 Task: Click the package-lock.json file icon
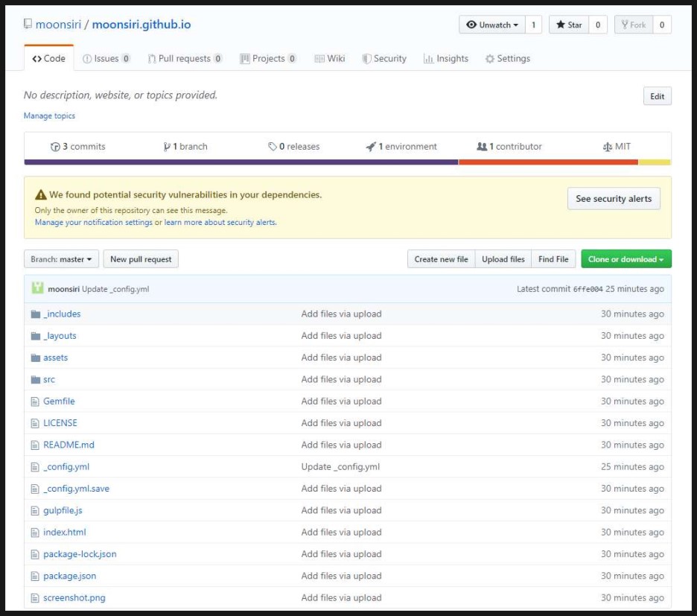pyautogui.click(x=35, y=555)
